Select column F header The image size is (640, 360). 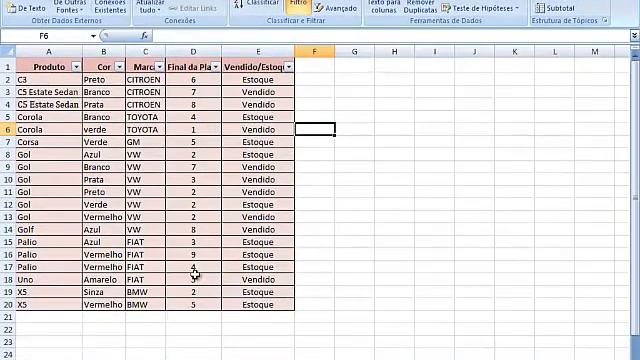coord(314,52)
